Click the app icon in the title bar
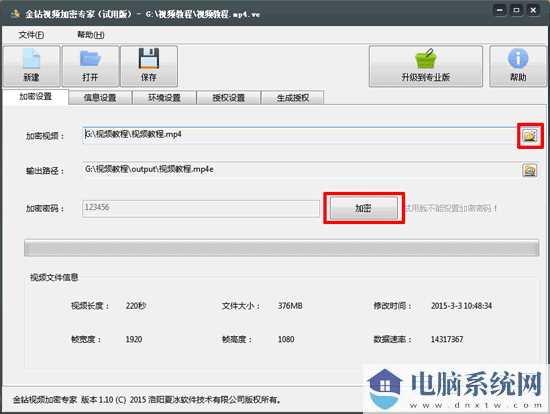Screen dimensions: 550x414 pos(15,14)
